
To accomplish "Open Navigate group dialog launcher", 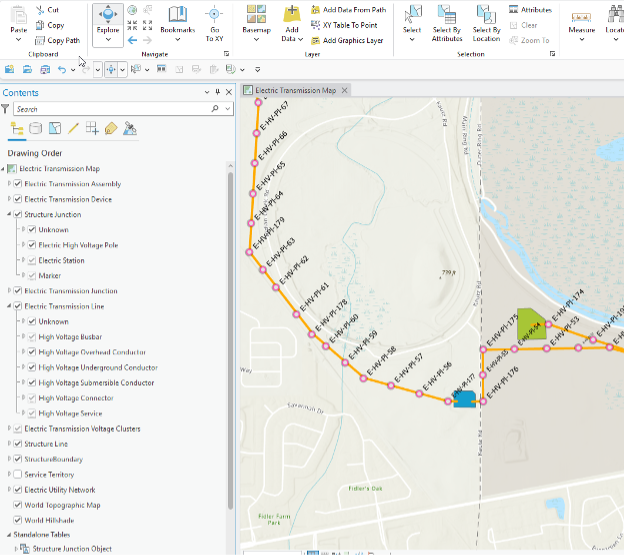I will (226, 54).
